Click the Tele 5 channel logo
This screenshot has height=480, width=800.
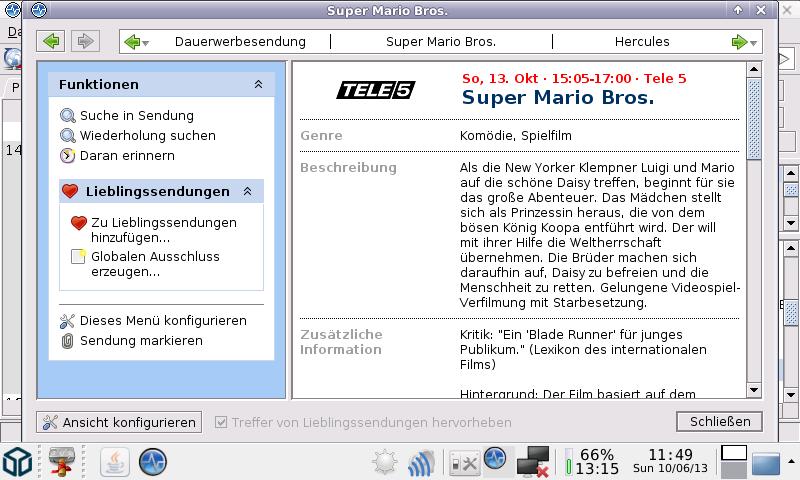point(375,90)
